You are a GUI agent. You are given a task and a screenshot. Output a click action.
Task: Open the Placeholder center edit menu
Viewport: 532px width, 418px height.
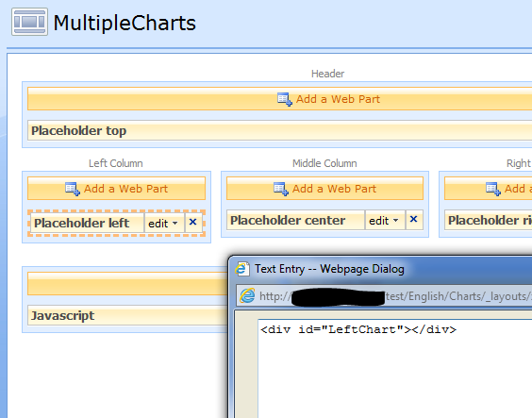pyautogui.click(x=385, y=221)
